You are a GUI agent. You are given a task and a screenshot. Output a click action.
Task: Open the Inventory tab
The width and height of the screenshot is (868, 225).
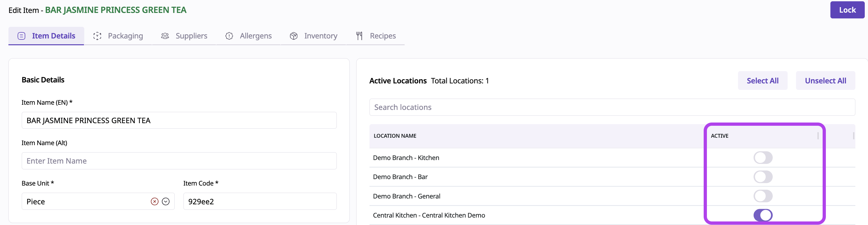(320, 36)
